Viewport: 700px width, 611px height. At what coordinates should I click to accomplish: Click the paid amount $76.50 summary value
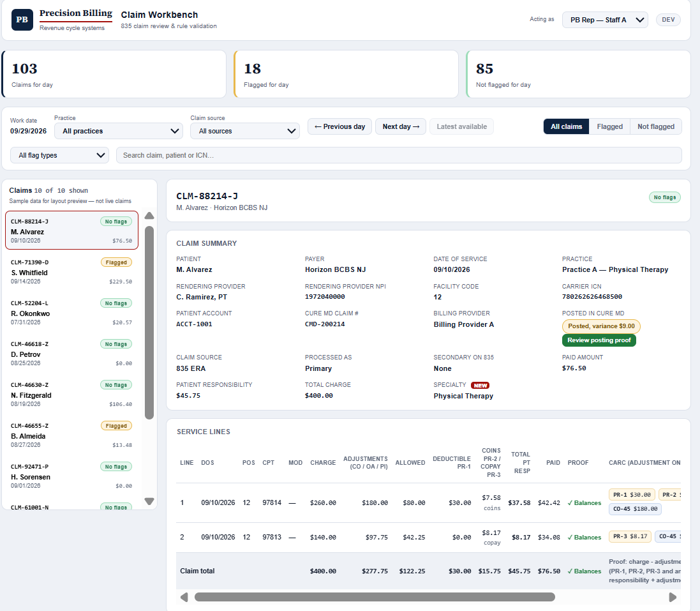[574, 368]
